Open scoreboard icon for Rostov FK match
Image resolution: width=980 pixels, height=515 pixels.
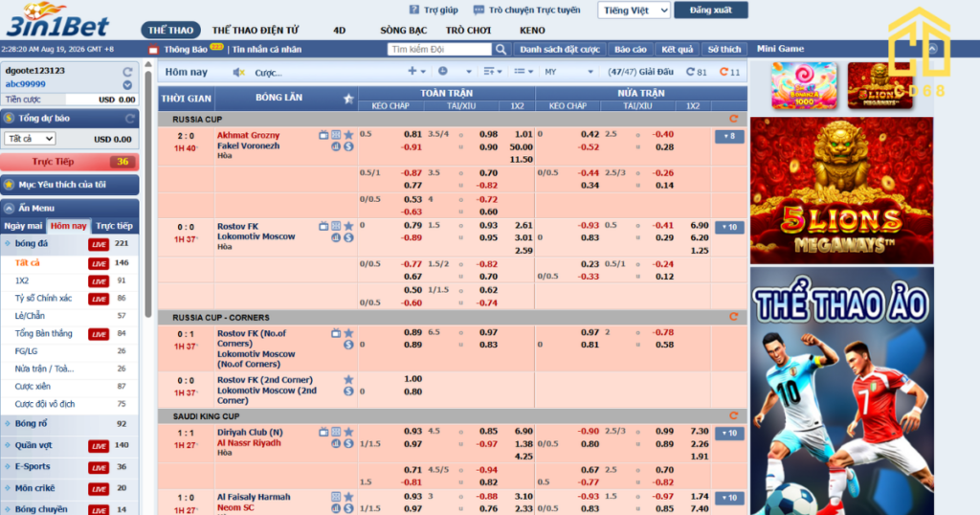[x=336, y=226]
